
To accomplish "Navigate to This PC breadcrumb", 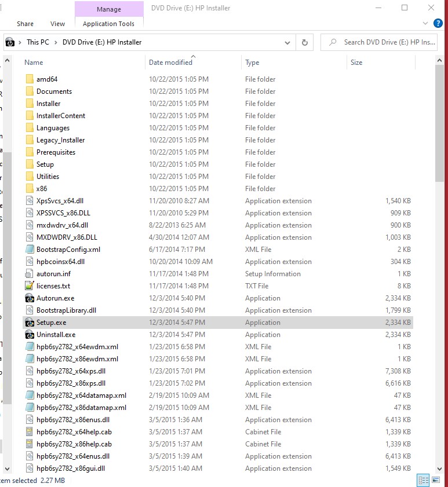I will pyautogui.click(x=38, y=42).
